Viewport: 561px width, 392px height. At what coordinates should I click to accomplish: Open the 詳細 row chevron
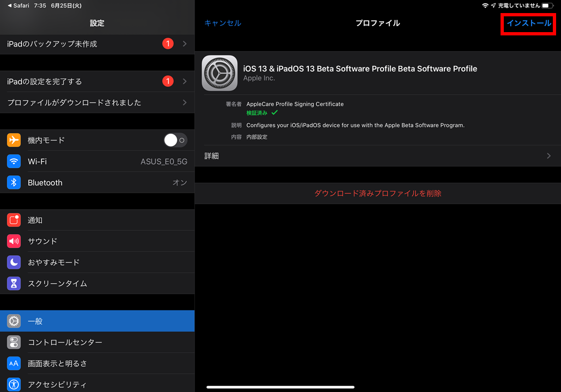[x=548, y=156]
